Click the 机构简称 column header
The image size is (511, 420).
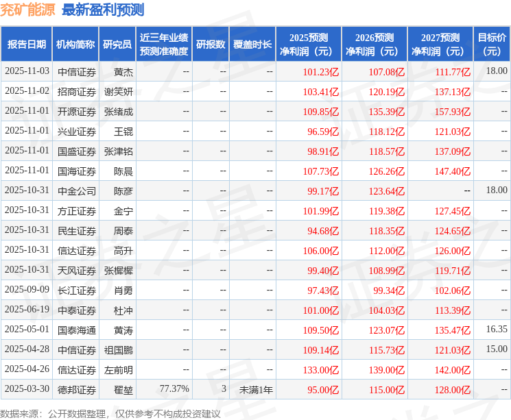pyautogui.click(x=75, y=45)
